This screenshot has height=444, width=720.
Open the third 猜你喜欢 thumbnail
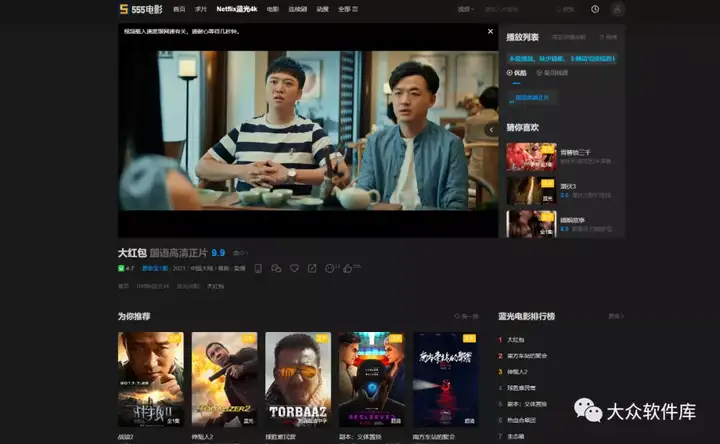click(531, 224)
